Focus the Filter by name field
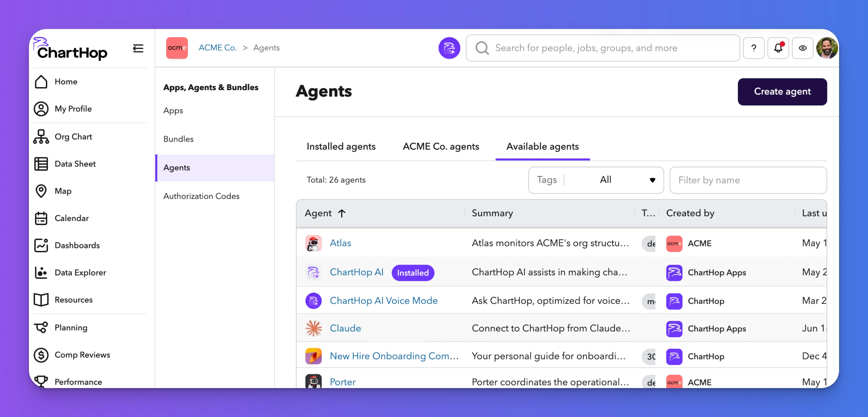Viewport: 868px width, 417px height. click(x=748, y=180)
